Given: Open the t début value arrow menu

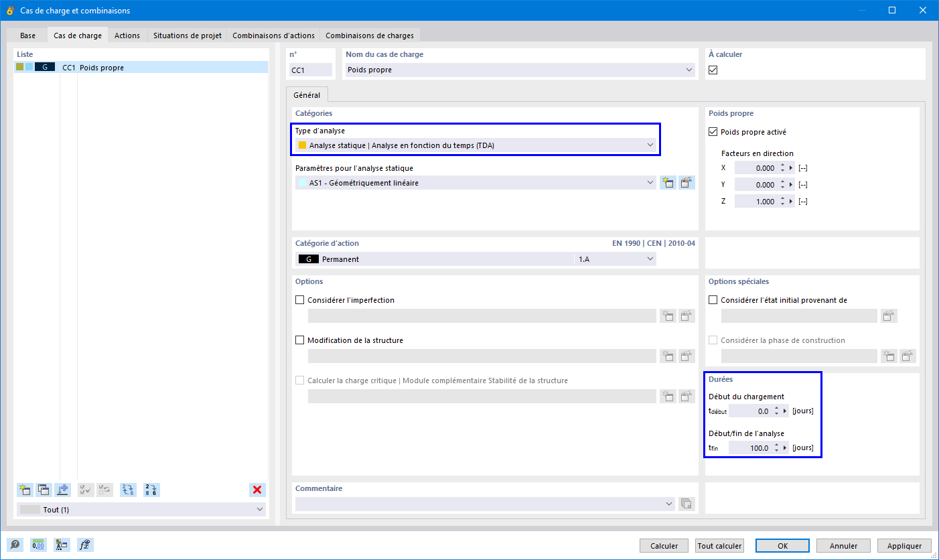Looking at the screenshot, I should tap(785, 411).
